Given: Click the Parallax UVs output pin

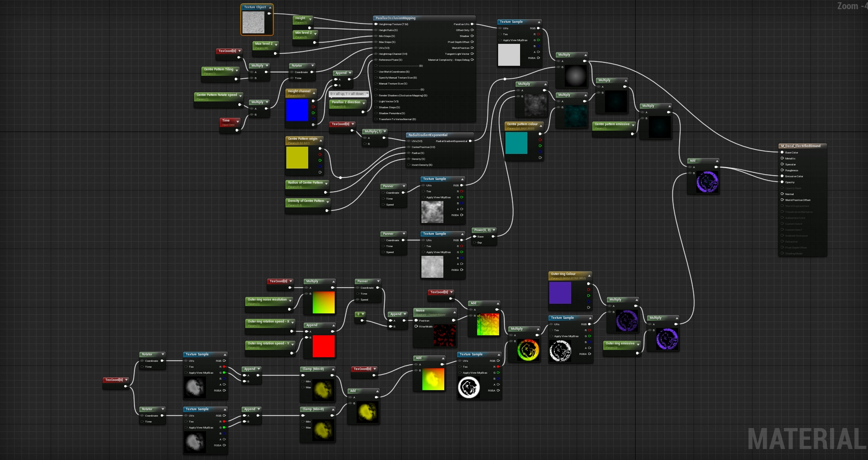Looking at the screenshot, I should coord(472,24).
